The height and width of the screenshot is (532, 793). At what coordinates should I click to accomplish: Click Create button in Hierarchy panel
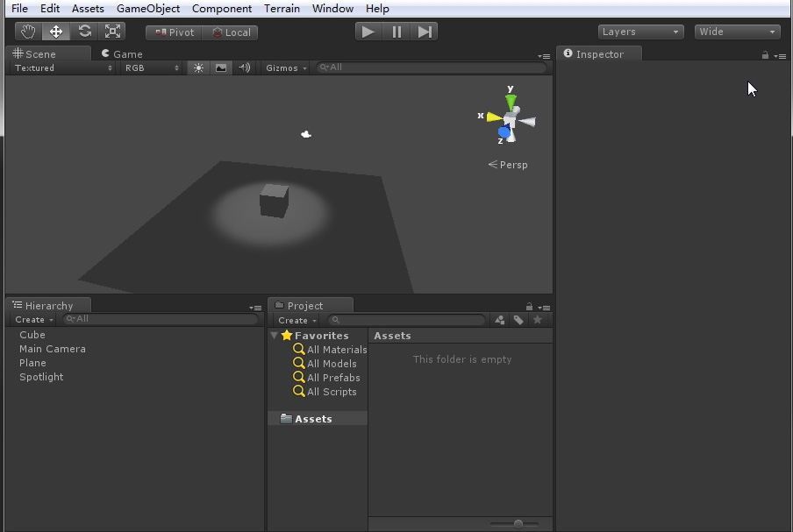(33, 320)
